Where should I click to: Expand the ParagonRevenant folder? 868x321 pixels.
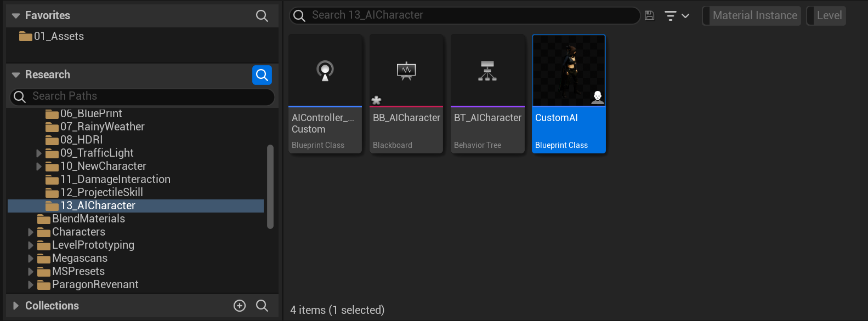pos(31,285)
